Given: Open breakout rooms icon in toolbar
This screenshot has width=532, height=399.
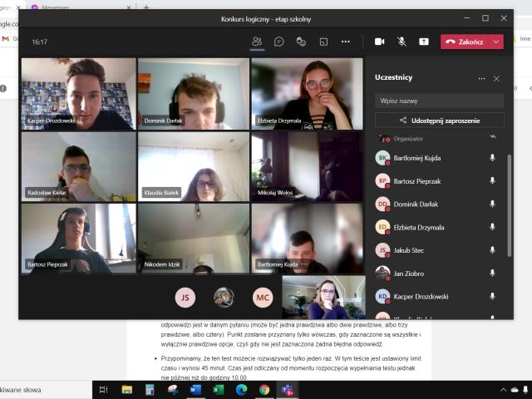Looking at the screenshot, I should (x=323, y=42).
